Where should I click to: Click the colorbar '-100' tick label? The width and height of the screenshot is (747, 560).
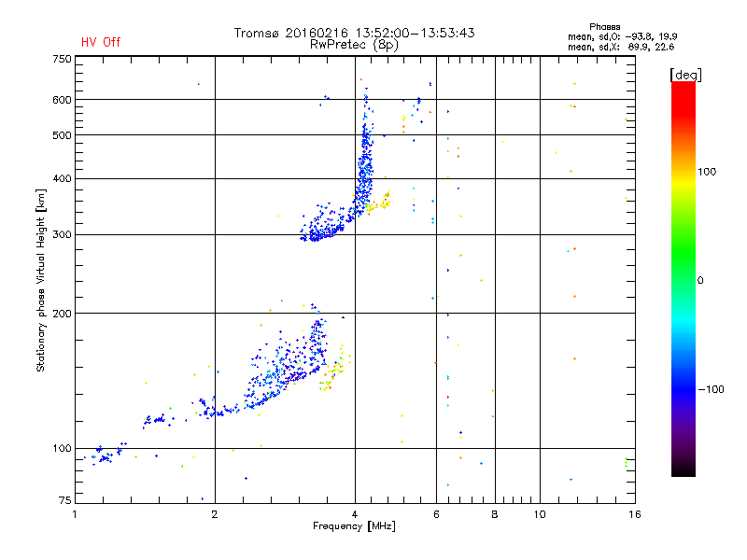click(711, 389)
